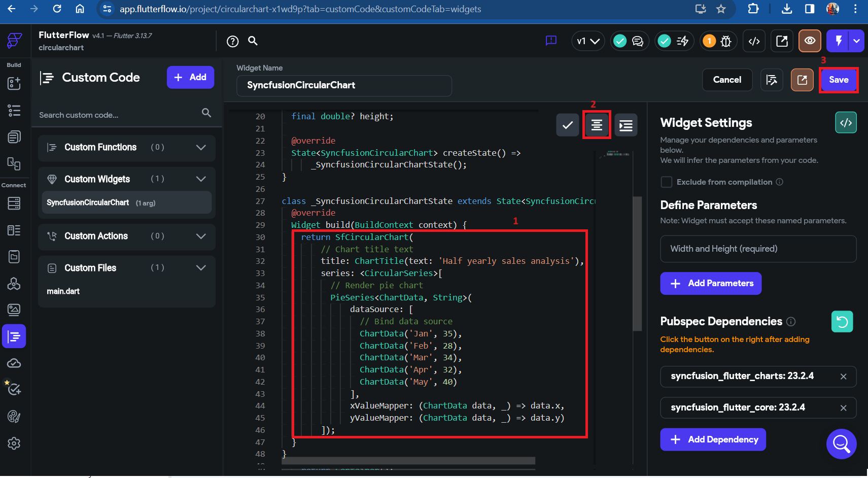This screenshot has height=478, width=868.
Task: Open the help question mark icon
Action: pyautogui.click(x=233, y=42)
